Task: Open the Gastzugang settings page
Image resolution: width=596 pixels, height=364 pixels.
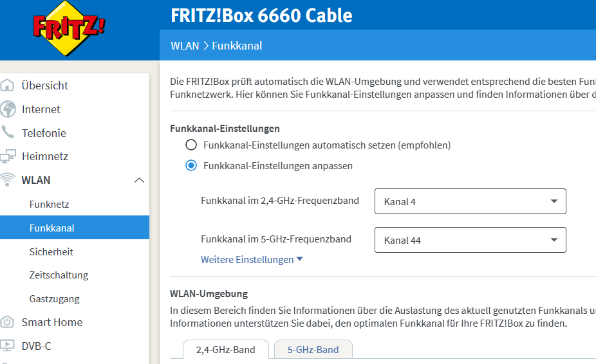Action: tap(54, 299)
